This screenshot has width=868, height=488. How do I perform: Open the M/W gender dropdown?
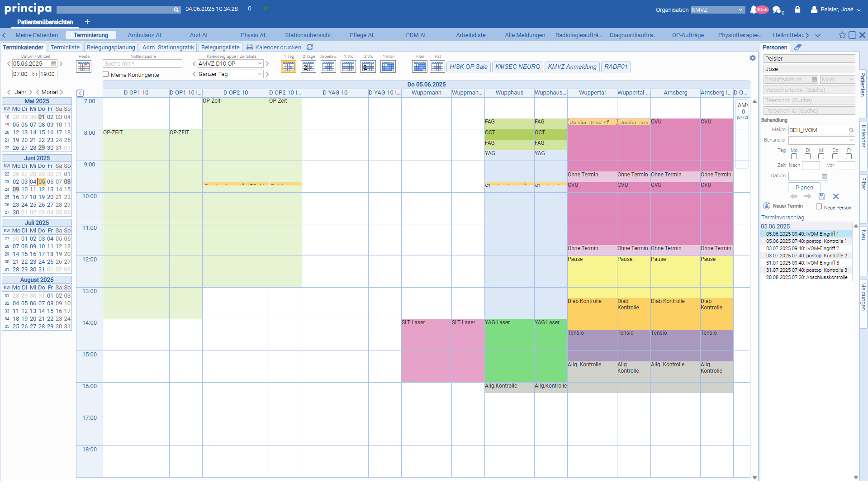tap(837, 80)
